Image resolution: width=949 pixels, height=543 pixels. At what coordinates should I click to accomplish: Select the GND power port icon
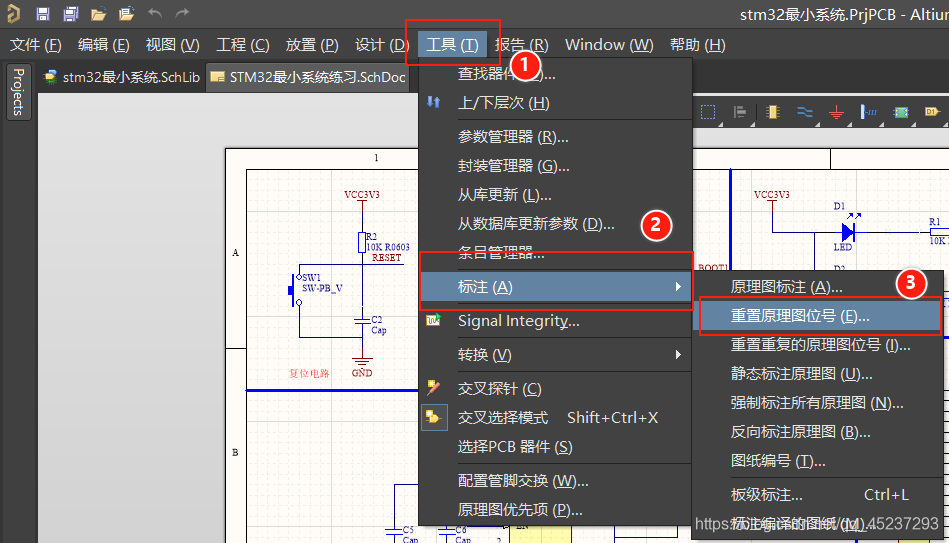click(837, 112)
